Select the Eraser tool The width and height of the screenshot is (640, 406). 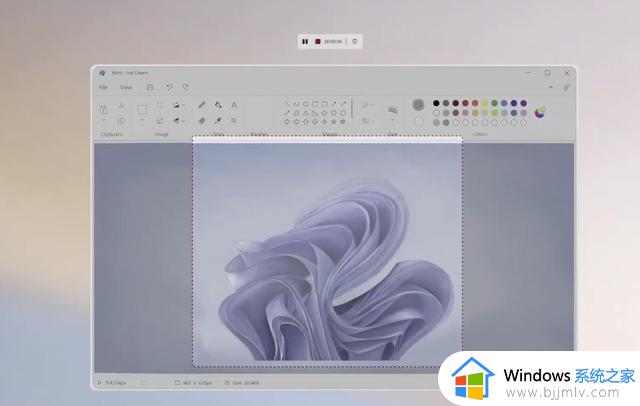point(202,120)
